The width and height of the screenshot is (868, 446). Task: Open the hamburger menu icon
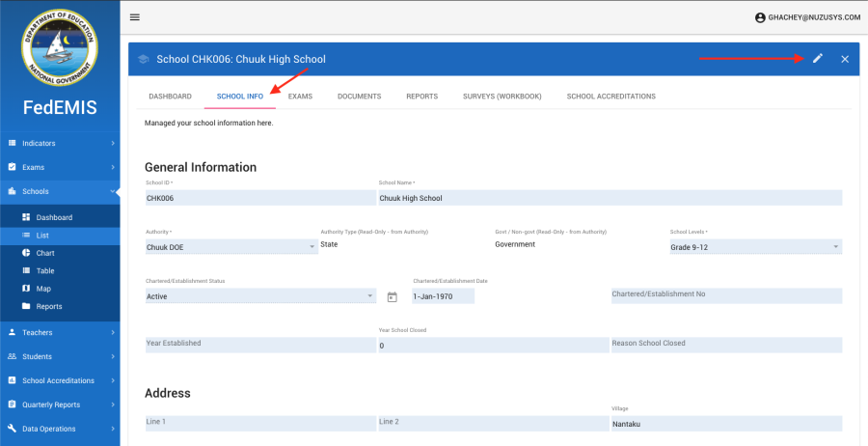tap(135, 17)
